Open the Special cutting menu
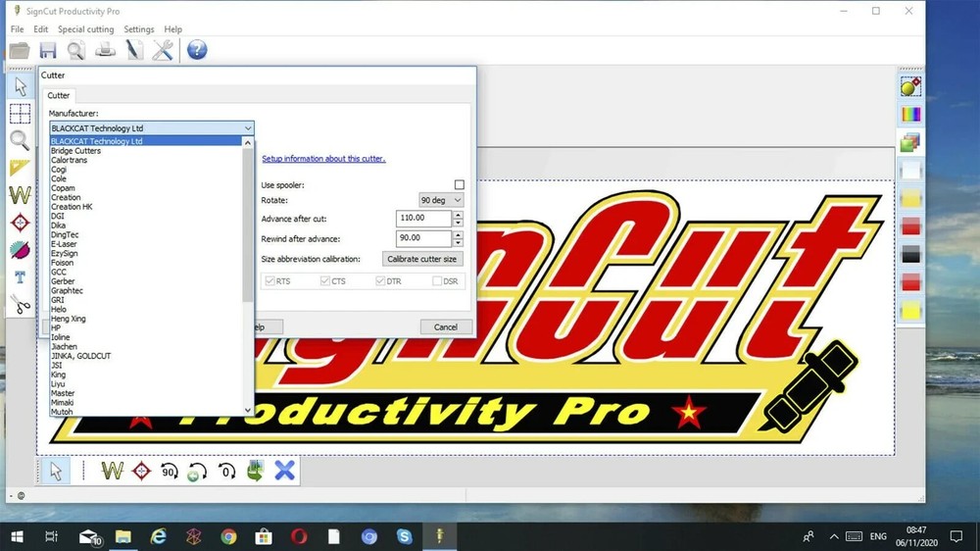Viewport: 980px width, 551px height. pyautogui.click(x=85, y=29)
